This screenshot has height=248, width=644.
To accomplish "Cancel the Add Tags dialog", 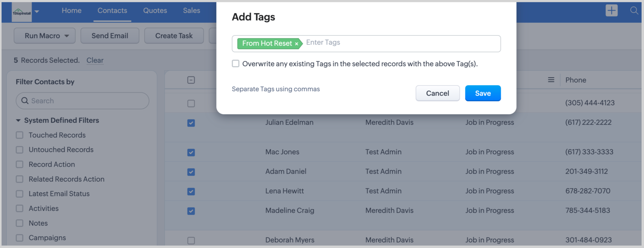I will [437, 93].
